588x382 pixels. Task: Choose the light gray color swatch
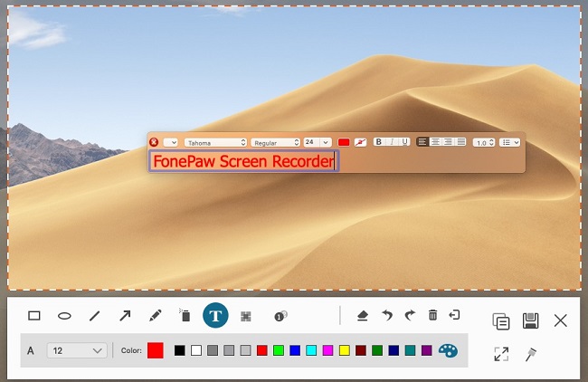(246, 350)
